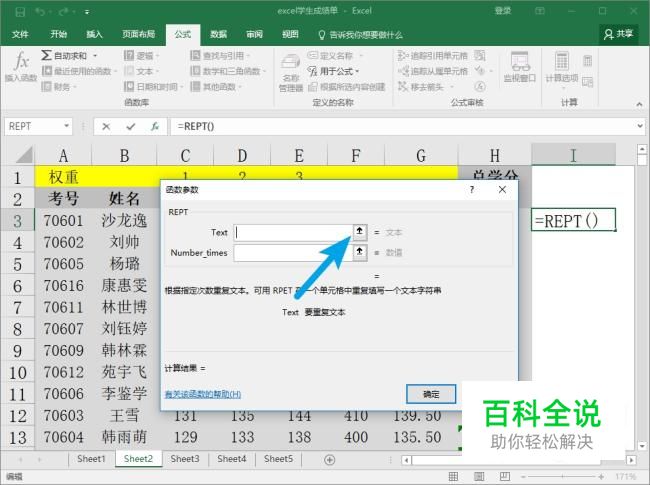The width and height of the screenshot is (650, 485).
Task: Switch to the Home 开始 tab
Action: pos(58,34)
